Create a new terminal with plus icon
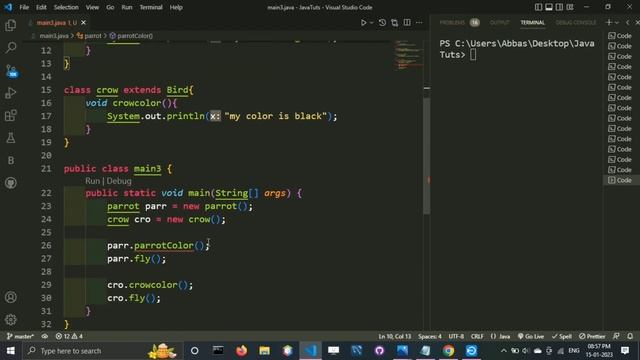The image size is (640, 360). tap(609, 22)
